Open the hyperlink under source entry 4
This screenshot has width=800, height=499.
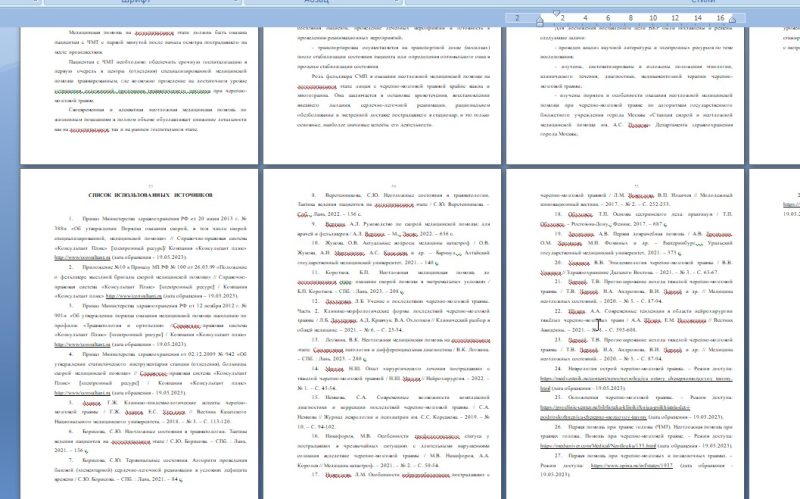[x=82, y=393]
